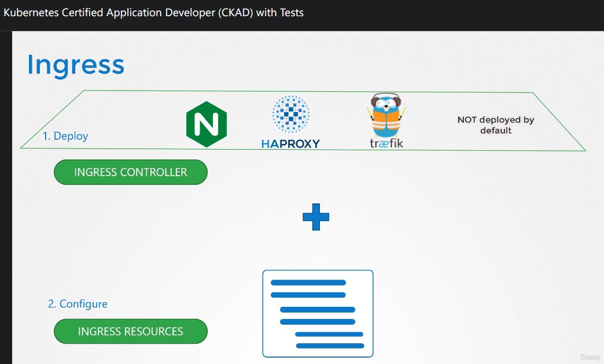
Task: Click the HAProxy dotted-circle logo
Action: (x=291, y=114)
